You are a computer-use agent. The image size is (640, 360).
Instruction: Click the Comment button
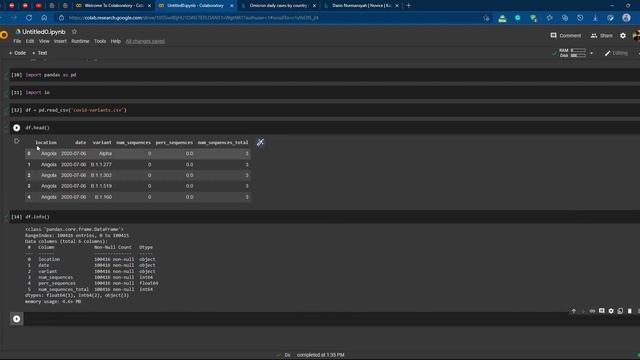coord(566,36)
